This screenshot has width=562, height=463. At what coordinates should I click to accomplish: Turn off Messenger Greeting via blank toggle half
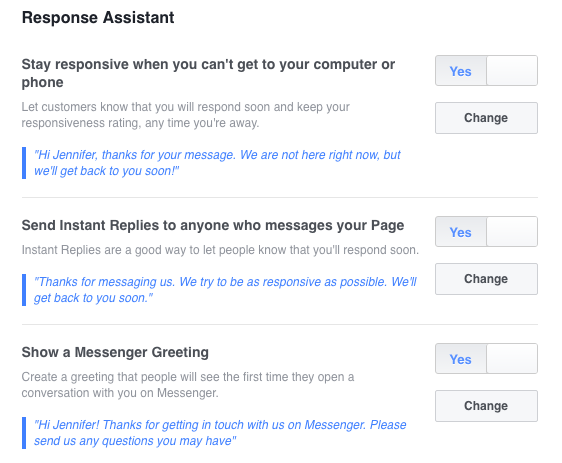coord(512,359)
